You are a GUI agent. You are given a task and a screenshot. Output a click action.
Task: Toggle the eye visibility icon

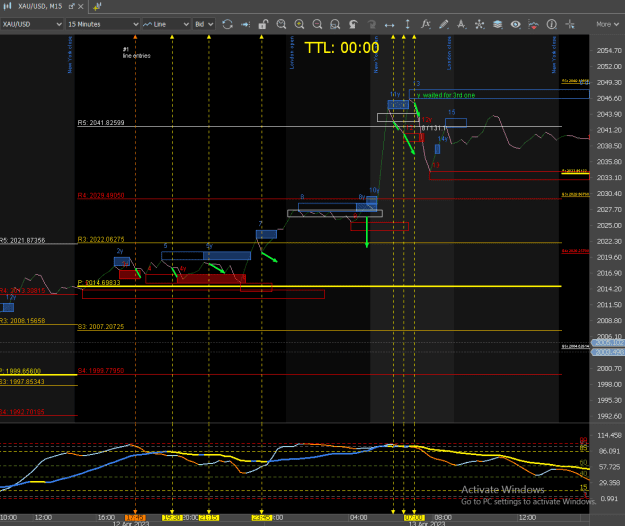tap(515, 24)
